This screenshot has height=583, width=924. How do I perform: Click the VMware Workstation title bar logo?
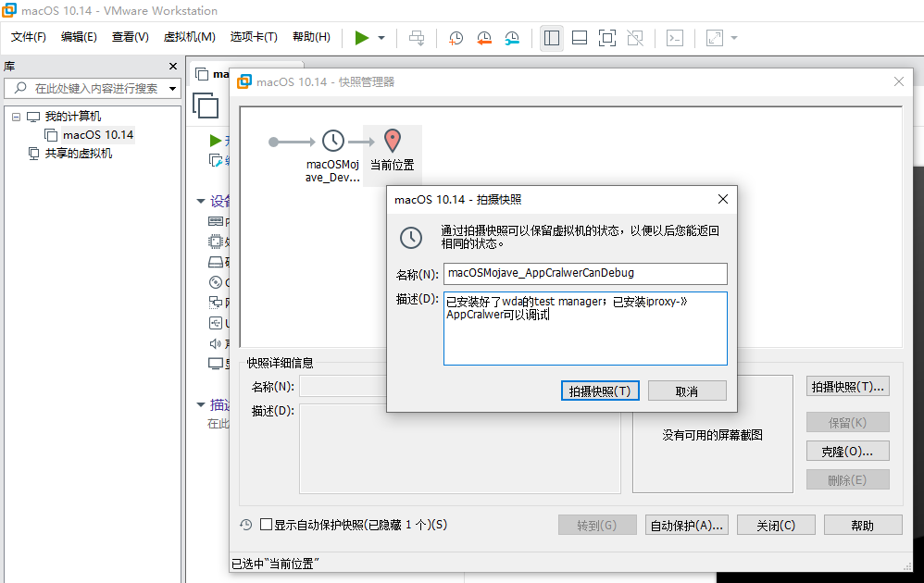coord(9,10)
